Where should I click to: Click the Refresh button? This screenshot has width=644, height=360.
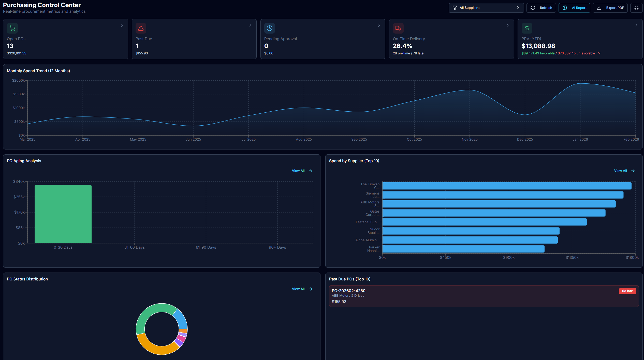pyautogui.click(x=541, y=8)
